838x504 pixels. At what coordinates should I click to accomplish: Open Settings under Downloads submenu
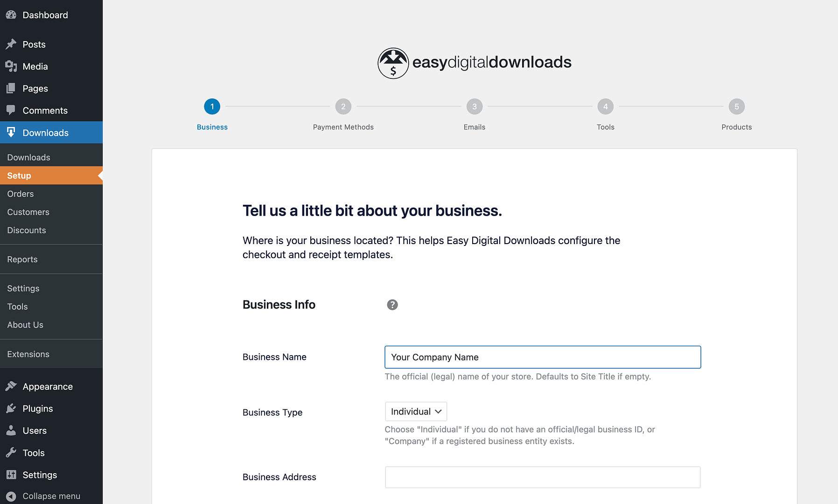51,288
